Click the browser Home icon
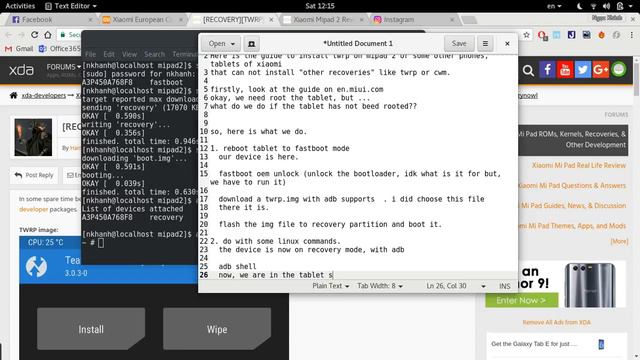The image size is (640, 360). tap(48, 35)
